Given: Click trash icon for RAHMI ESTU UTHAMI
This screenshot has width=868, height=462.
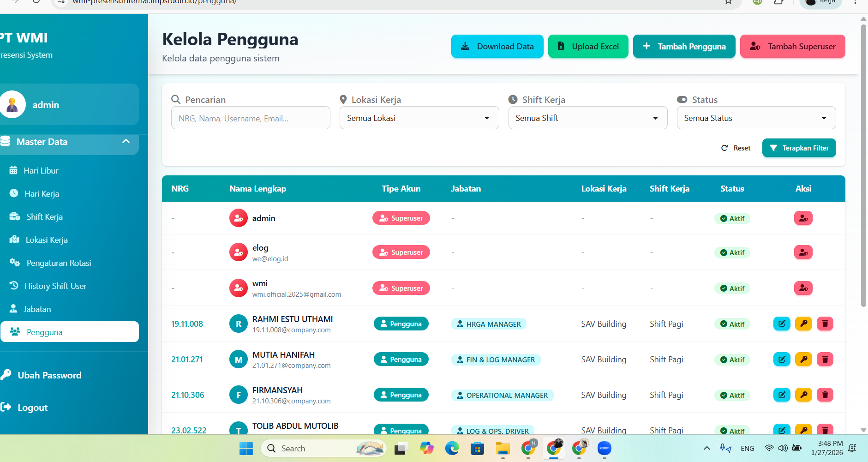Looking at the screenshot, I should (825, 324).
